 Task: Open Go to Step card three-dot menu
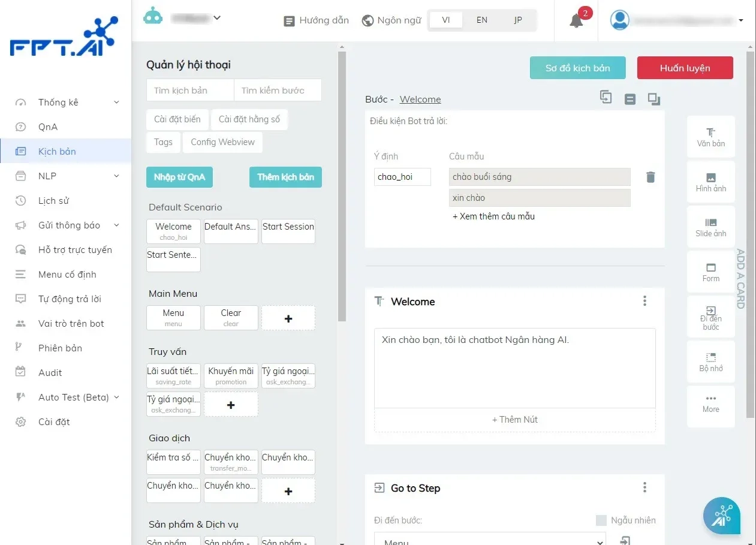[645, 487]
